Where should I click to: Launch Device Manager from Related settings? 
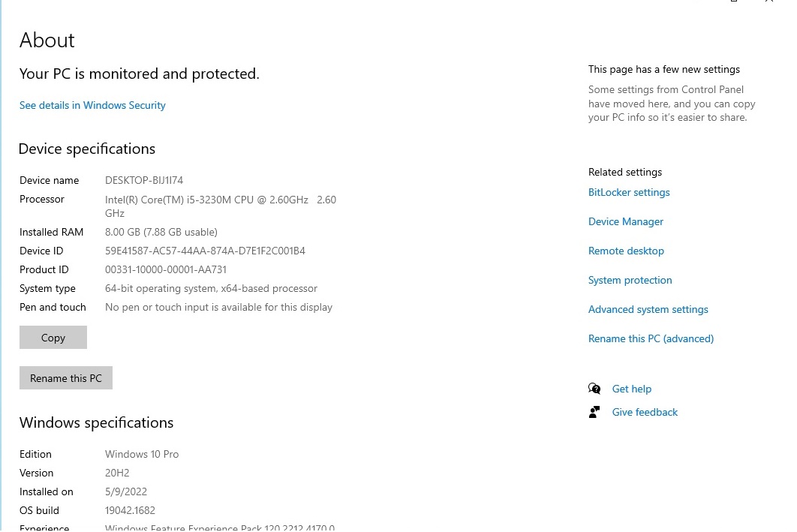tap(626, 221)
